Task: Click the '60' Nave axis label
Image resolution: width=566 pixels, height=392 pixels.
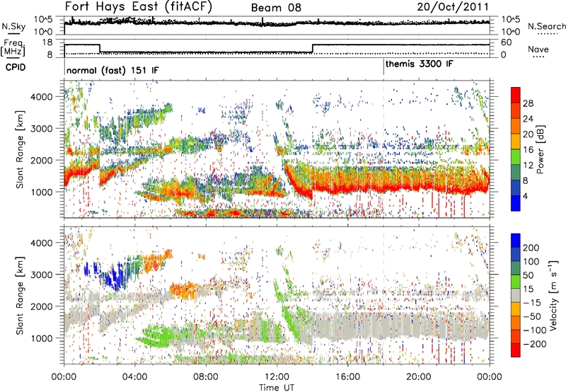Action: pyautogui.click(x=507, y=42)
